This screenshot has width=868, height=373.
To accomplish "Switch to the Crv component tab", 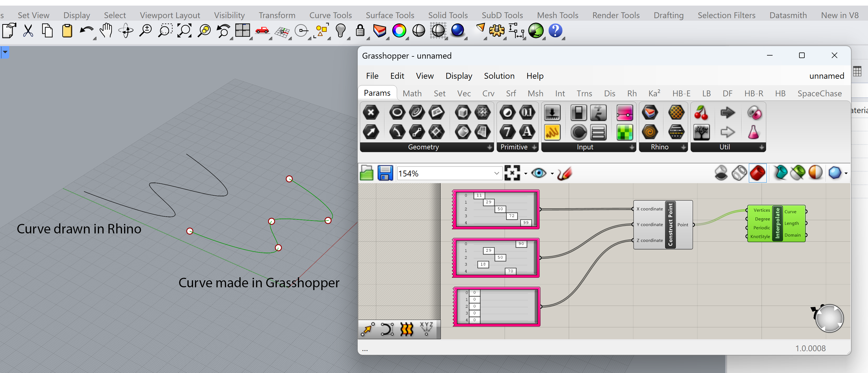I will pos(488,94).
